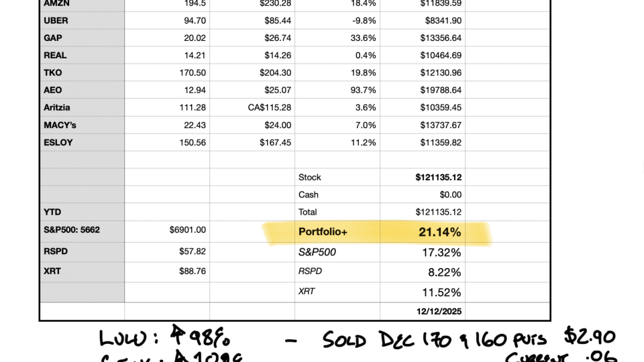
Task: Select the S&P500 17.32% return cell
Action: click(x=423, y=253)
